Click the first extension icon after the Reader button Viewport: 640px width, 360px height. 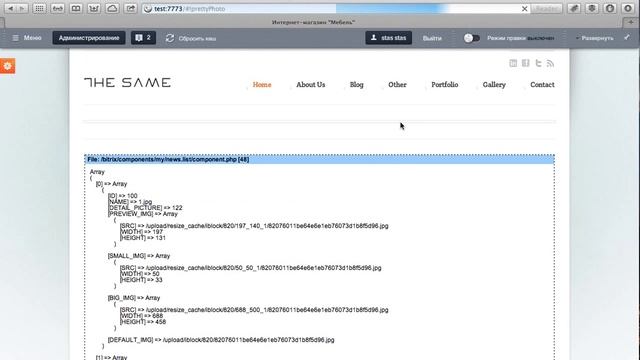pos(574,9)
